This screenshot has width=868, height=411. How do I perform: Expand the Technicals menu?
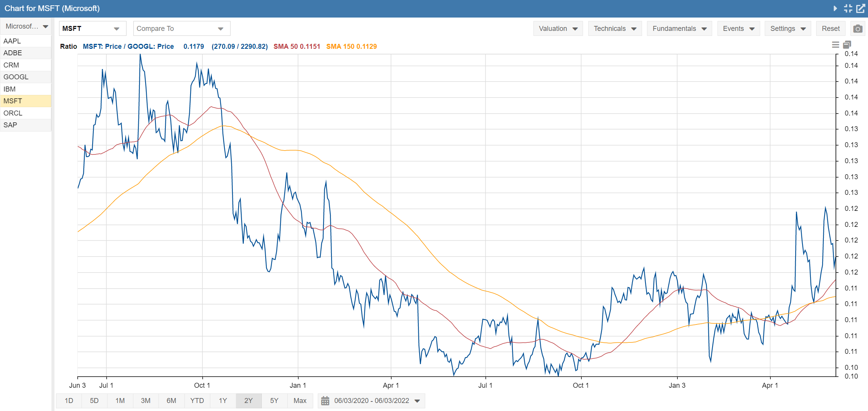click(615, 29)
